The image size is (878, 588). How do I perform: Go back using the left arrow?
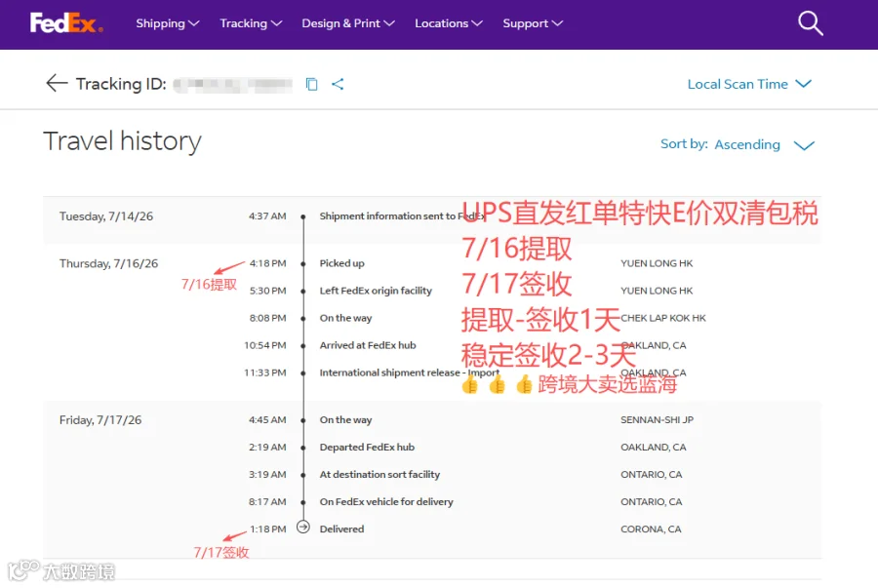[57, 83]
